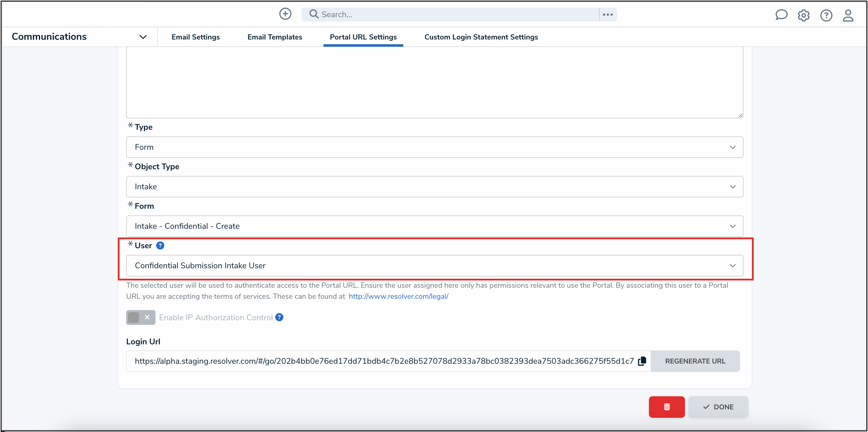The height and width of the screenshot is (432, 868).
Task: Open the three-dot search options
Action: 607,15
